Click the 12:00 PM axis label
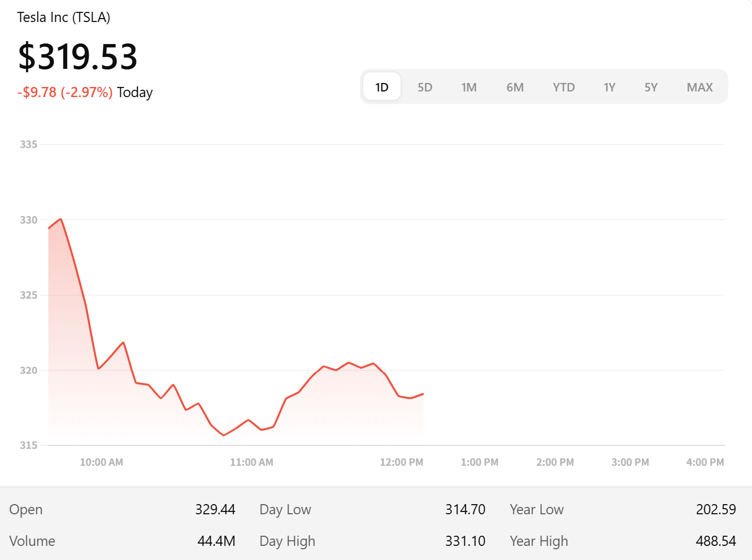This screenshot has height=560, width=752. [x=402, y=462]
